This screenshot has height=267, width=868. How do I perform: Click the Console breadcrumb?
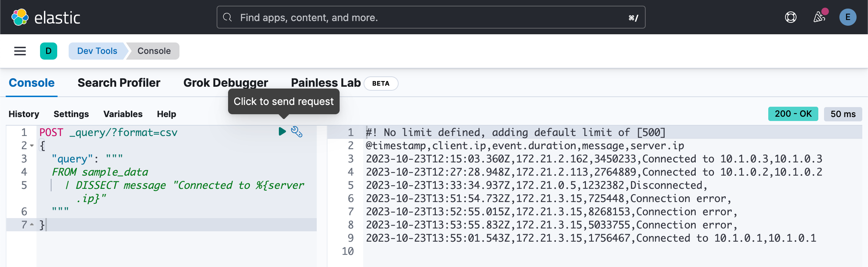coord(154,51)
